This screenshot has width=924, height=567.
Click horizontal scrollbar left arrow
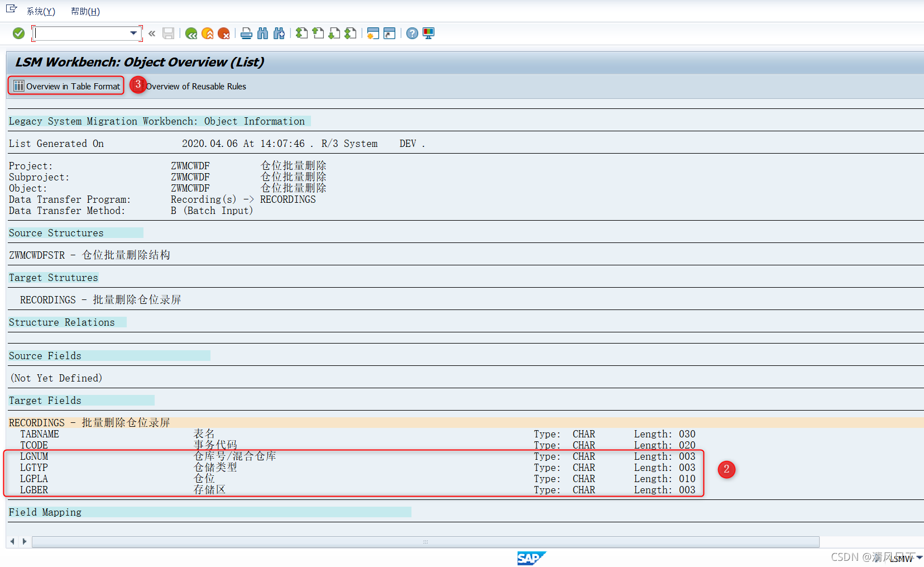(x=12, y=541)
